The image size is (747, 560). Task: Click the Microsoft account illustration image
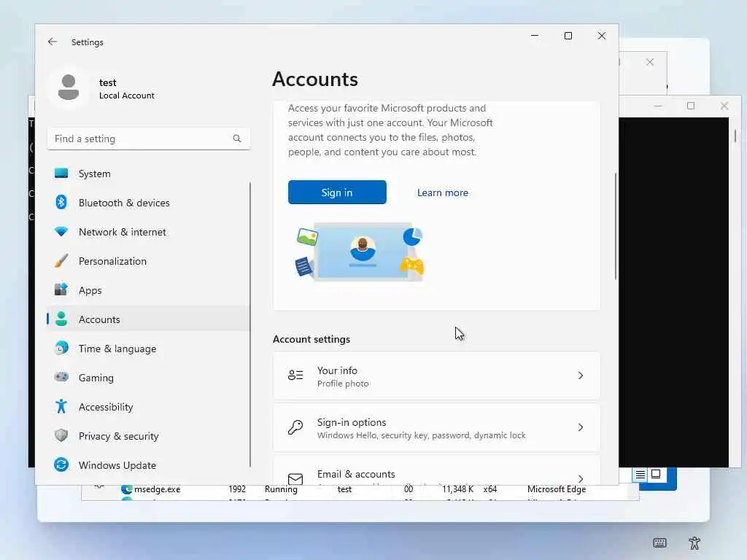pyautogui.click(x=360, y=252)
